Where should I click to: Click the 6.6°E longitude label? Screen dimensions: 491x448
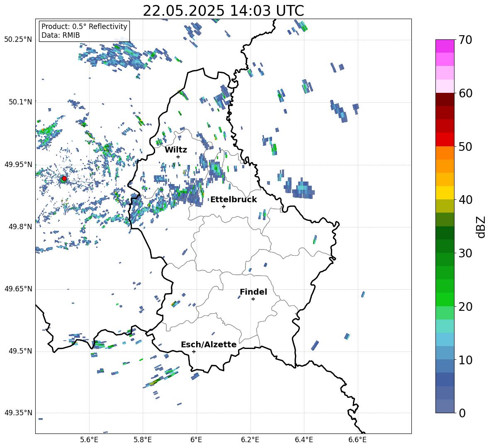point(357,440)
